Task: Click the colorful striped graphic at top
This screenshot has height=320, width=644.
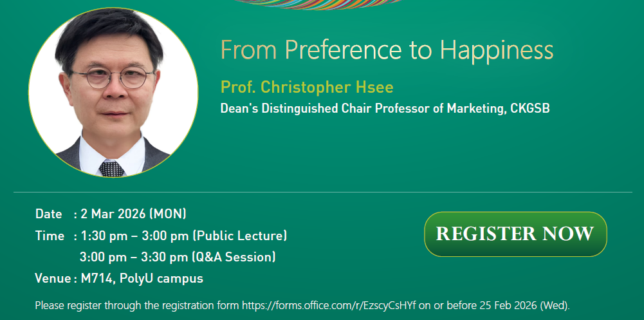Action: click(x=319, y=5)
